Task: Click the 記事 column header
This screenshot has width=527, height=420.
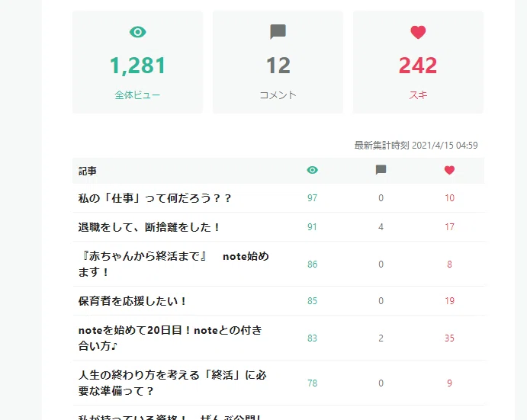Action: (x=88, y=171)
